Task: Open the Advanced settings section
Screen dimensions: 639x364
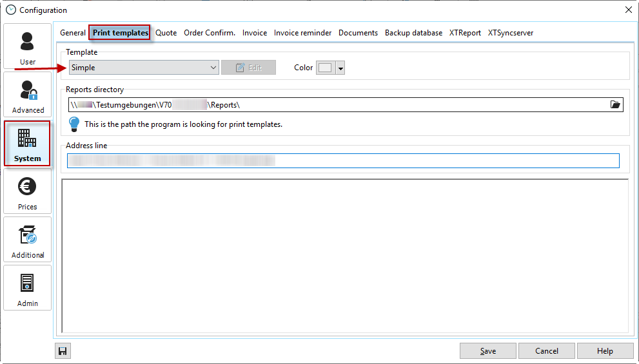Action: point(28,95)
